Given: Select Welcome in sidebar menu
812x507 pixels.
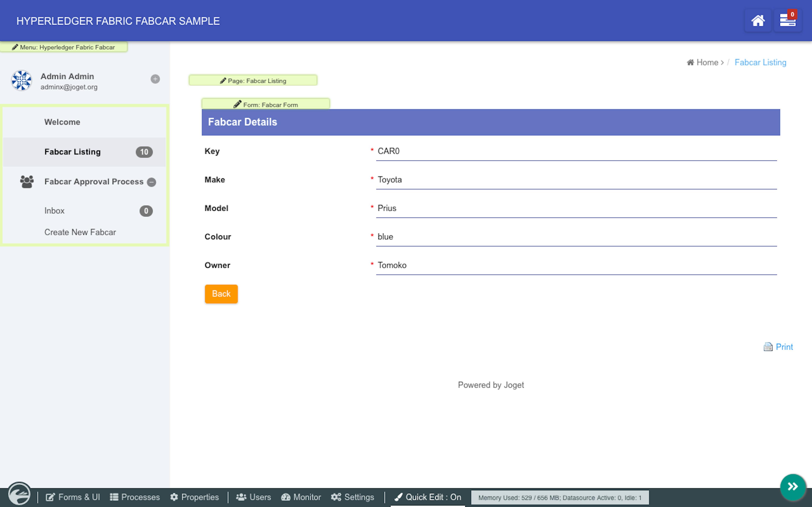Looking at the screenshot, I should tap(62, 122).
